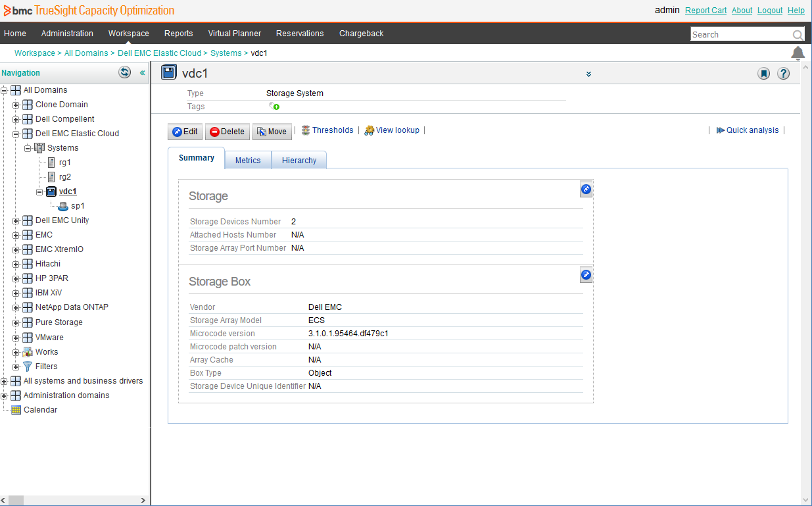Open the Reports menu
The height and width of the screenshot is (506, 812).
click(179, 34)
